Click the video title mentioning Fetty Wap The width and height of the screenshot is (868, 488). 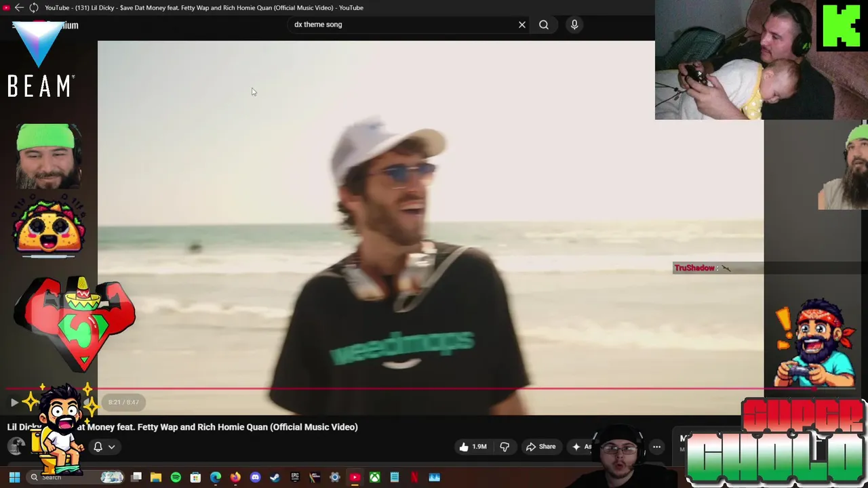(x=182, y=427)
